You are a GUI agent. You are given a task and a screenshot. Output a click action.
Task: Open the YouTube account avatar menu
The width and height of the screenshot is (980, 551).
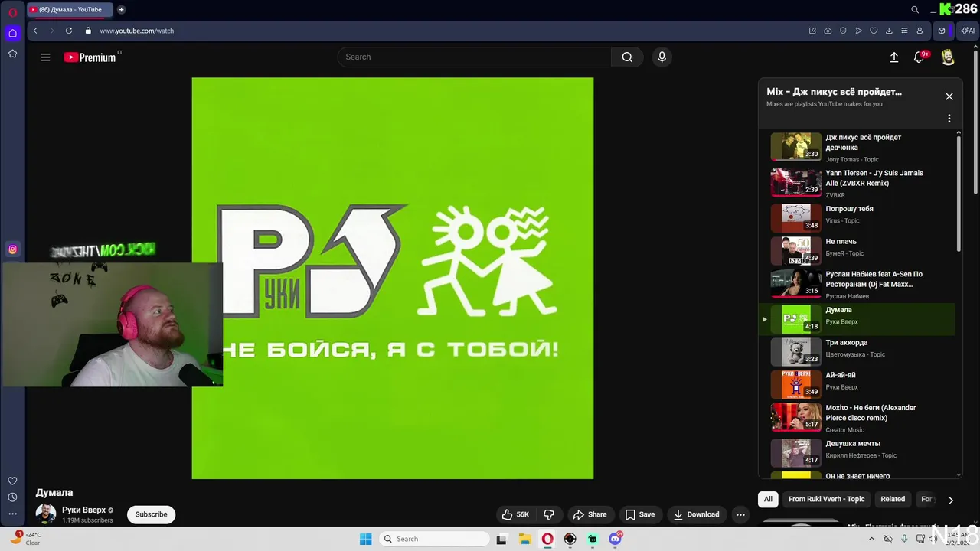click(x=948, y=57)
